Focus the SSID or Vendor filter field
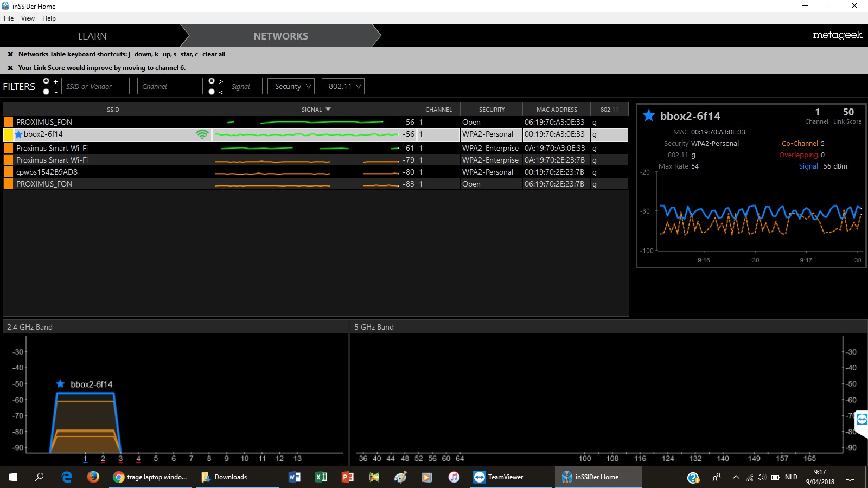 (95, 86)
